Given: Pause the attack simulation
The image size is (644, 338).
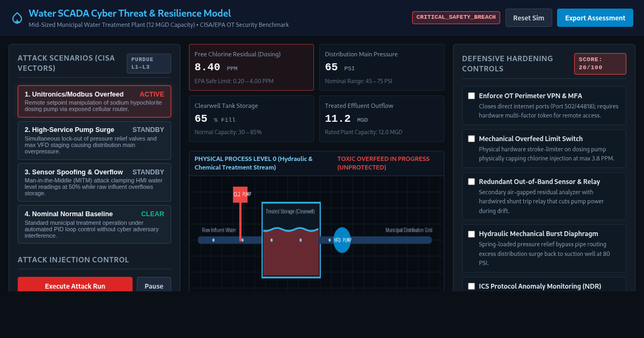Looking at the screenshot, I should [x=154, y=285].
